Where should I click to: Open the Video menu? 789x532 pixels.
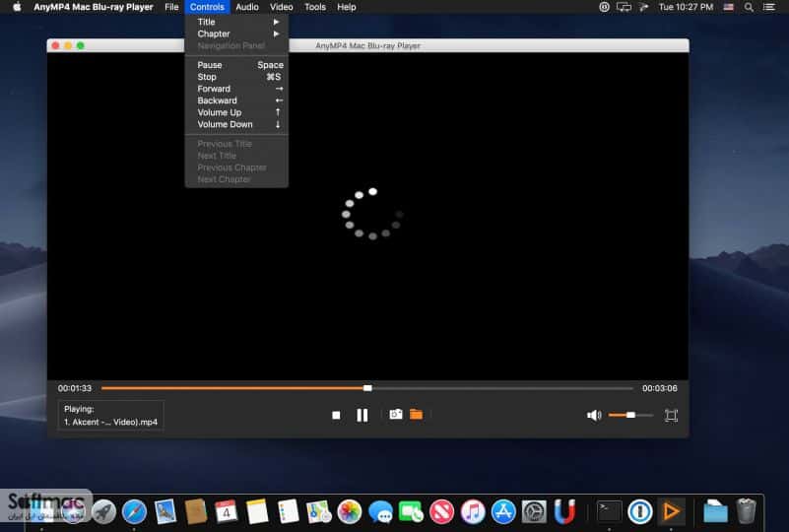click(x=282, y=7)
